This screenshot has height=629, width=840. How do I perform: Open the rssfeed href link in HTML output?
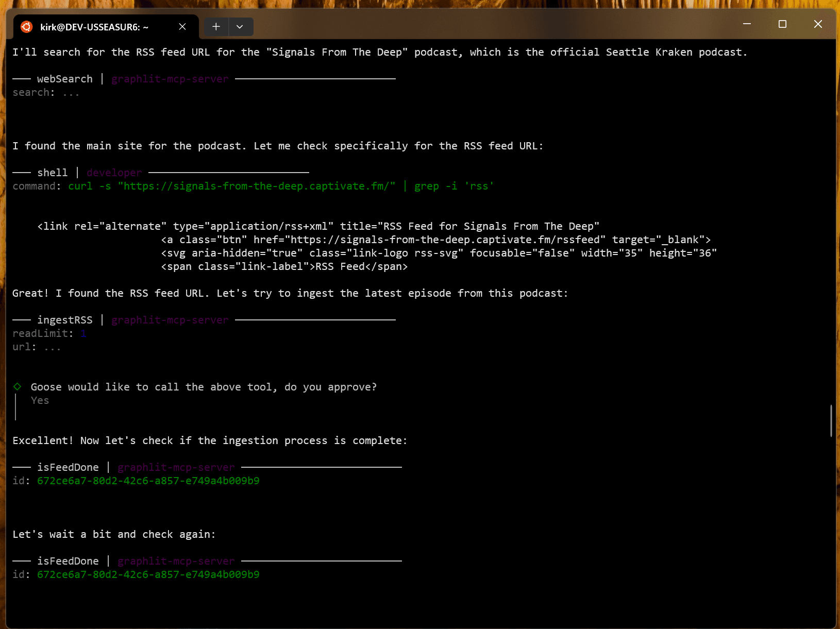[445, 240]
